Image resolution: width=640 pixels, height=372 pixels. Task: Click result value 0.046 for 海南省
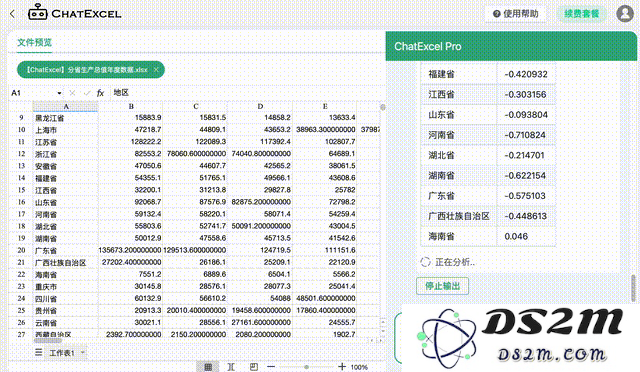(x=516, y=236)
